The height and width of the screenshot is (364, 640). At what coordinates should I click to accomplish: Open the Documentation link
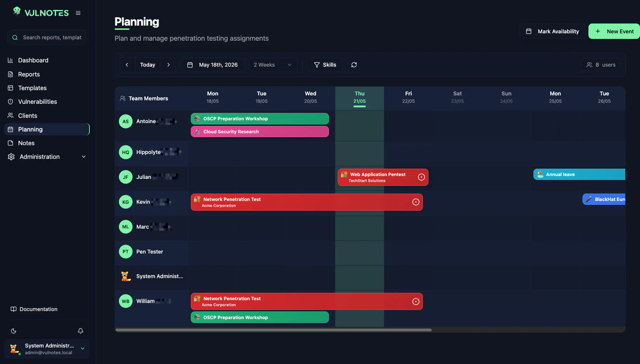34,309
